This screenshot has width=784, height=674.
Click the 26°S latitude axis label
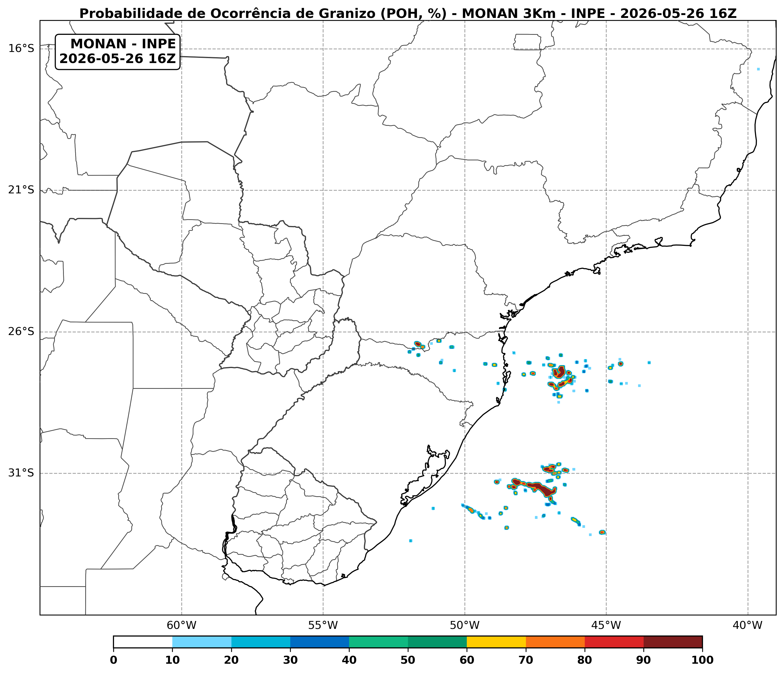21,332
